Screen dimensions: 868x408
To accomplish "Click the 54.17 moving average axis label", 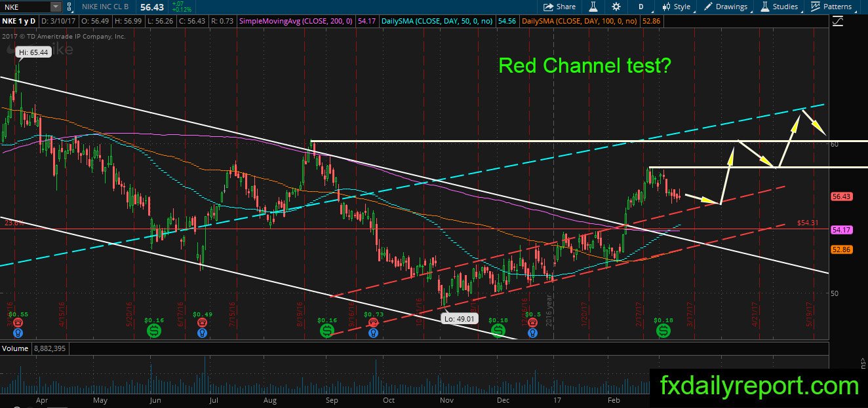I will coord(840,230).
